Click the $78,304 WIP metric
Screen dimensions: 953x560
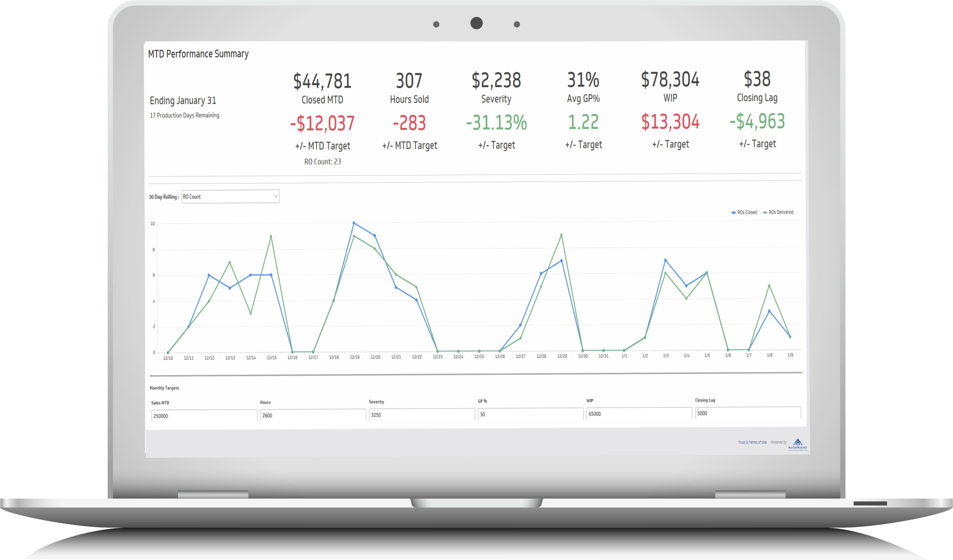tap(670, 79)
